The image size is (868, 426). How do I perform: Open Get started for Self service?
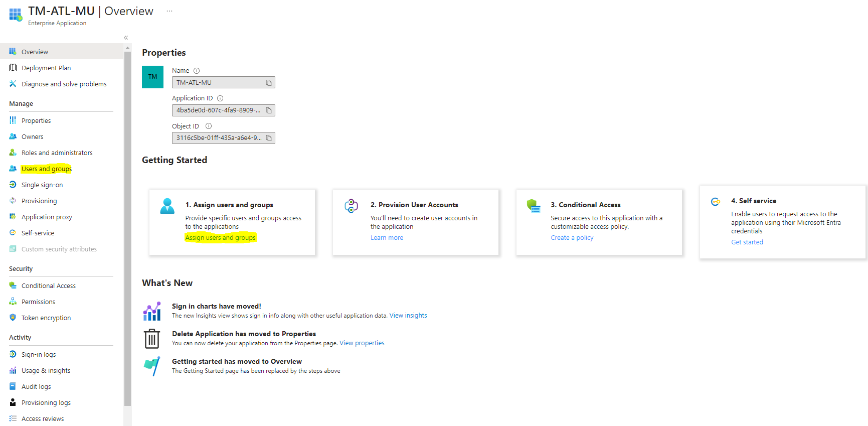(x=747, y=242)
